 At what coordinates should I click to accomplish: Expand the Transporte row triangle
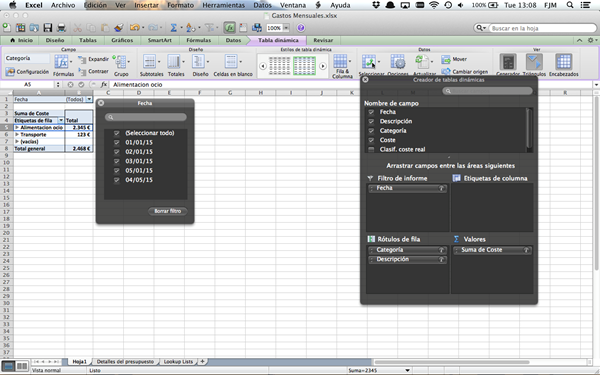(x=17, y=134)
